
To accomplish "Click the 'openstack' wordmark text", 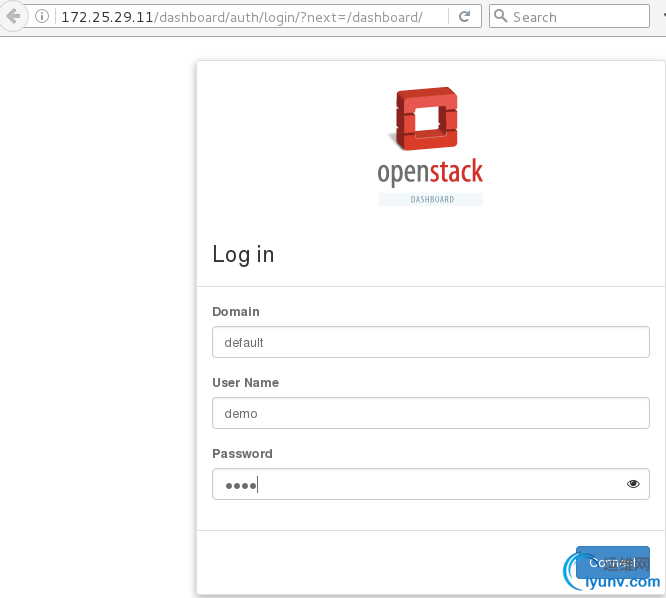I will (430, 172).
